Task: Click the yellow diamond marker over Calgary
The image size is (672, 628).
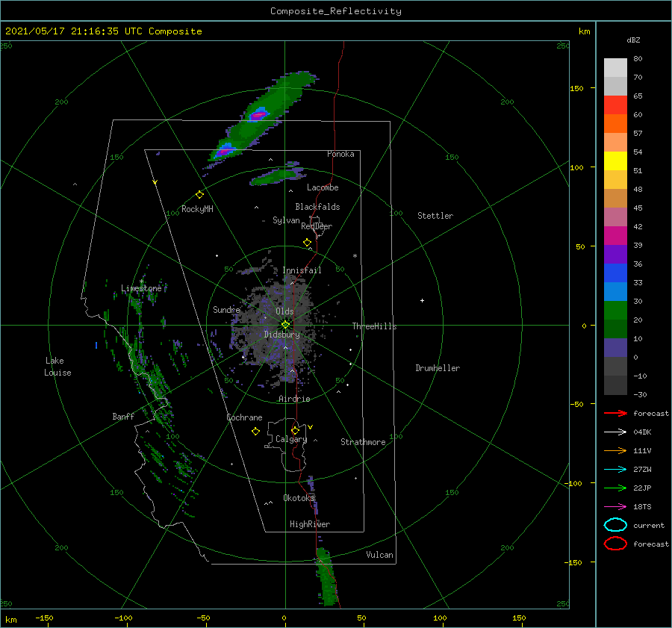Action: 295,430
